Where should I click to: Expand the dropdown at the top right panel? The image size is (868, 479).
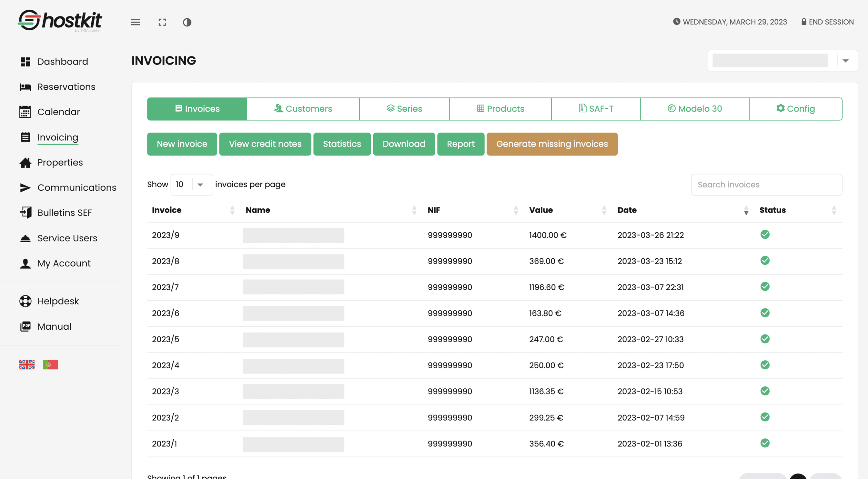point(846,61)
